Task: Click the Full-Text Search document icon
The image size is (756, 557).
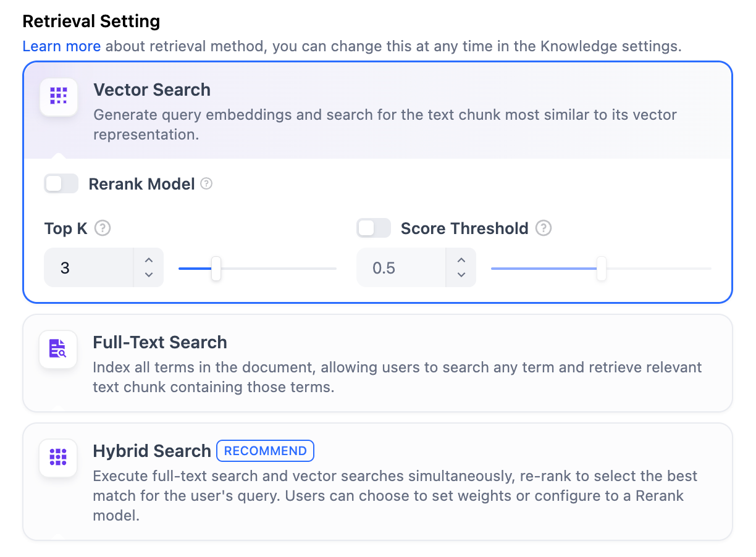Action: [x=58, y=349]
